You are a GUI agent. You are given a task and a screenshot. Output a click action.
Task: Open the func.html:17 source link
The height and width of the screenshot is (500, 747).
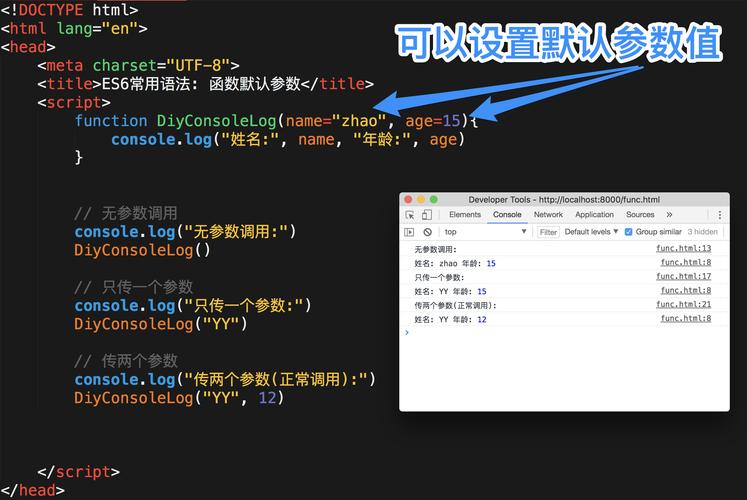pyautogui.click(x=683, y=276)
